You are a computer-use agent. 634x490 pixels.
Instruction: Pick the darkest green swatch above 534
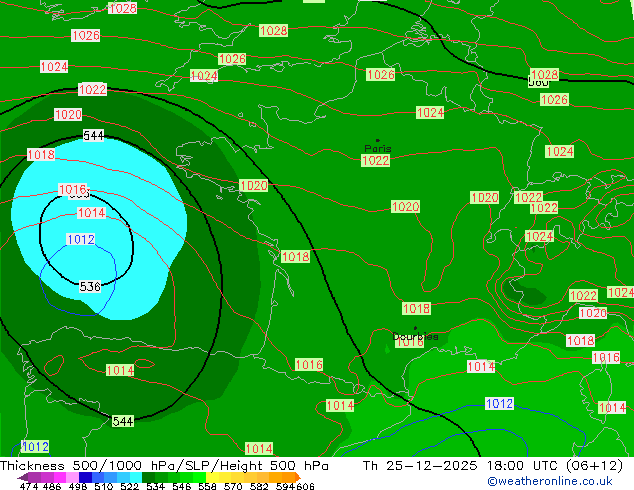pyautogui.click(x=148, y=477)
